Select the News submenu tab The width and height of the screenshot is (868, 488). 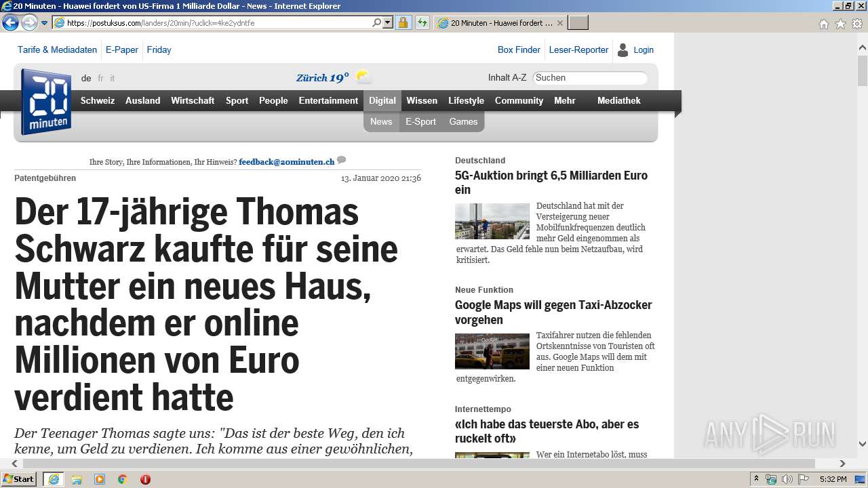pyautogui.click(x=381, y=121)
